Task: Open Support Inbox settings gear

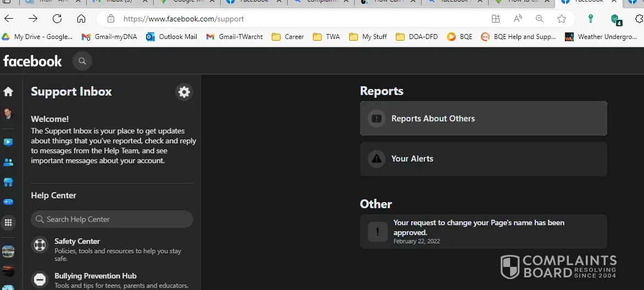Action: (x=184, y=92)
